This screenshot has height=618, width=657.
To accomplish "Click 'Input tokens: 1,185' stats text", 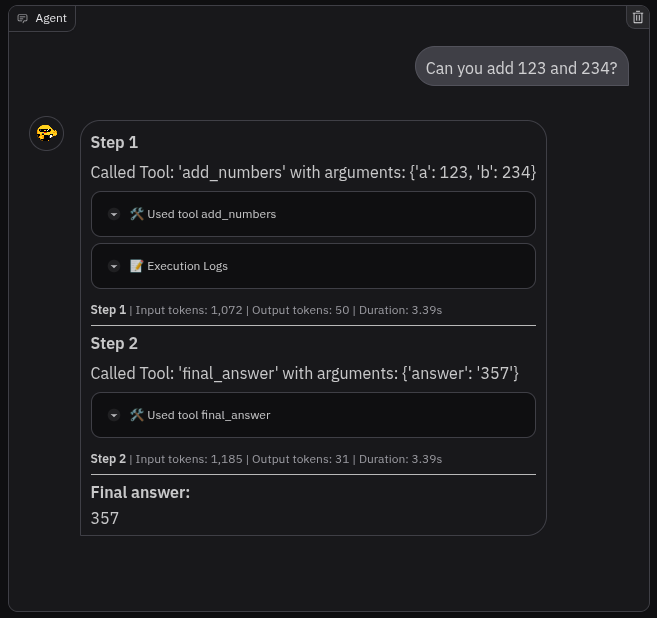I will pos(189,459).
